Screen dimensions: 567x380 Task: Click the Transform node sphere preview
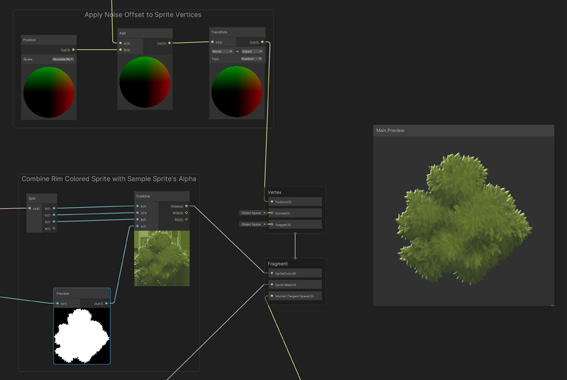(x=237, y=91)
